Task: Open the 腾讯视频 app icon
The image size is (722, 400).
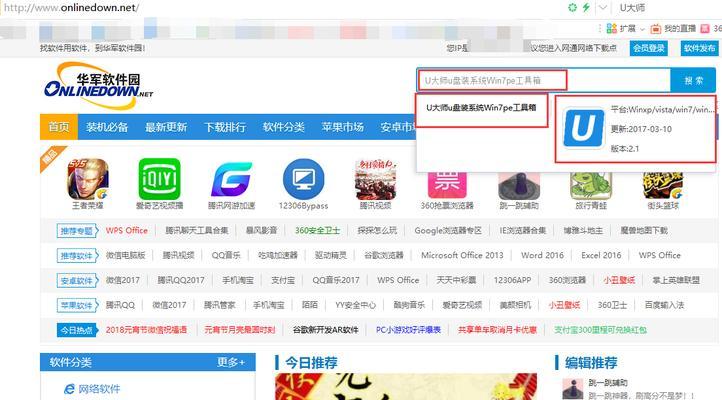Action: coord(375,179)
